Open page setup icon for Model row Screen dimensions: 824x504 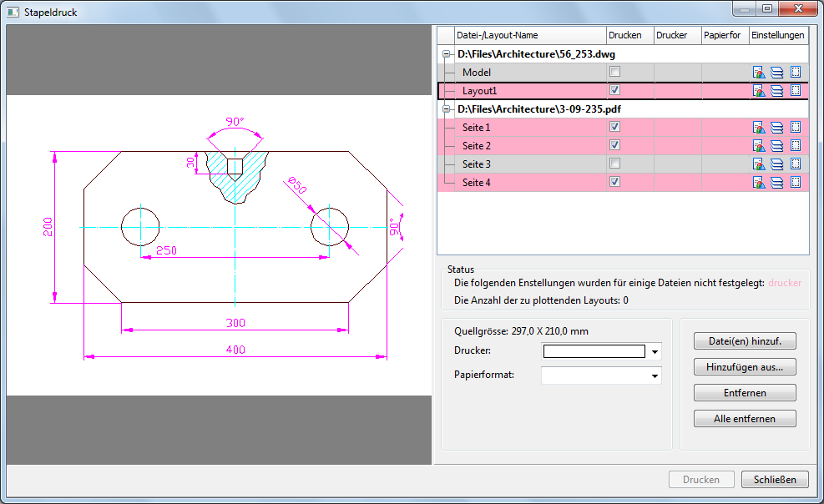(759, 73)
